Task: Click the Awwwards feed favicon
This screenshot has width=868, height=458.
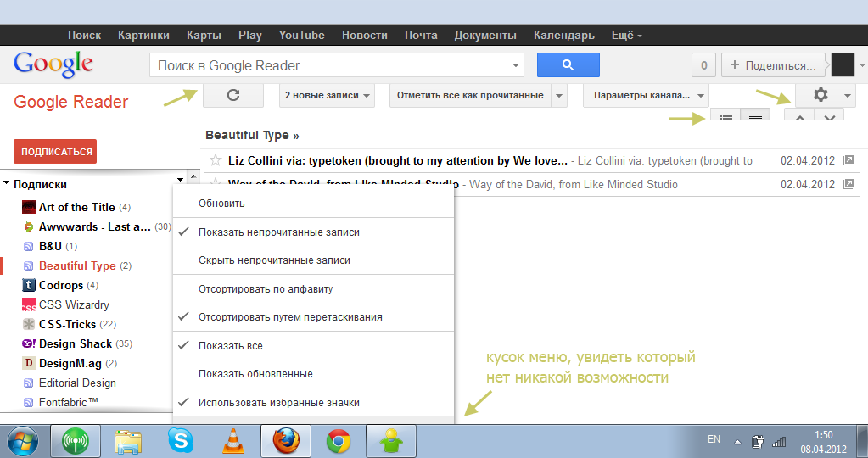Action: tap(29, 226)
